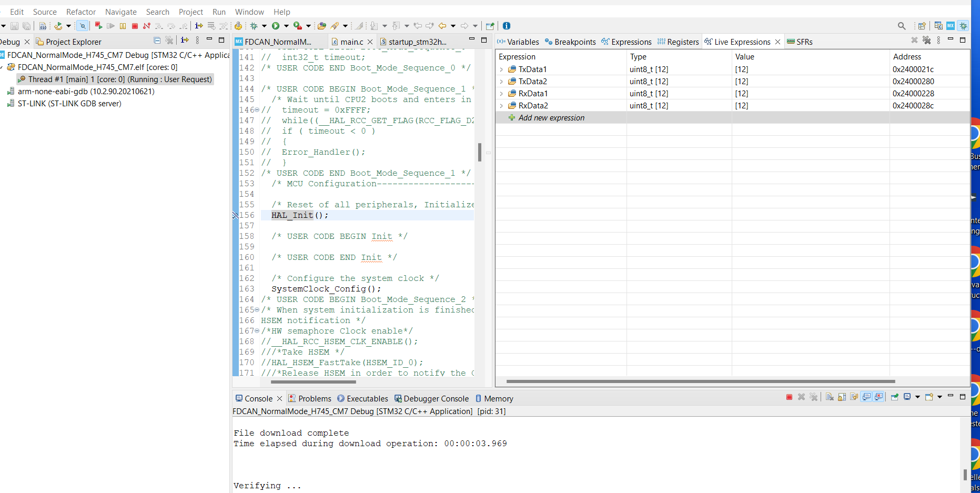Click the console Terminate red square
Screen dimensions: 980x493
[789, 397]
